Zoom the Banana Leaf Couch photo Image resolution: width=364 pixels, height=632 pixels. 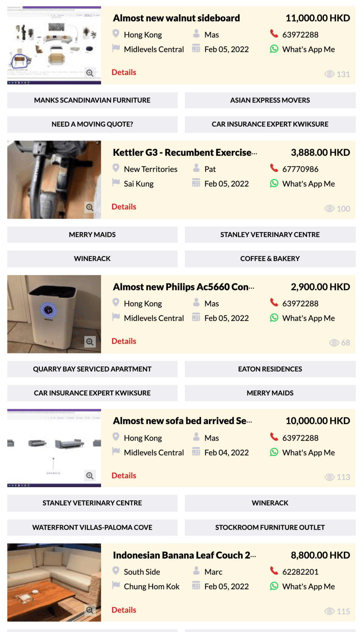tap(90, 610)
